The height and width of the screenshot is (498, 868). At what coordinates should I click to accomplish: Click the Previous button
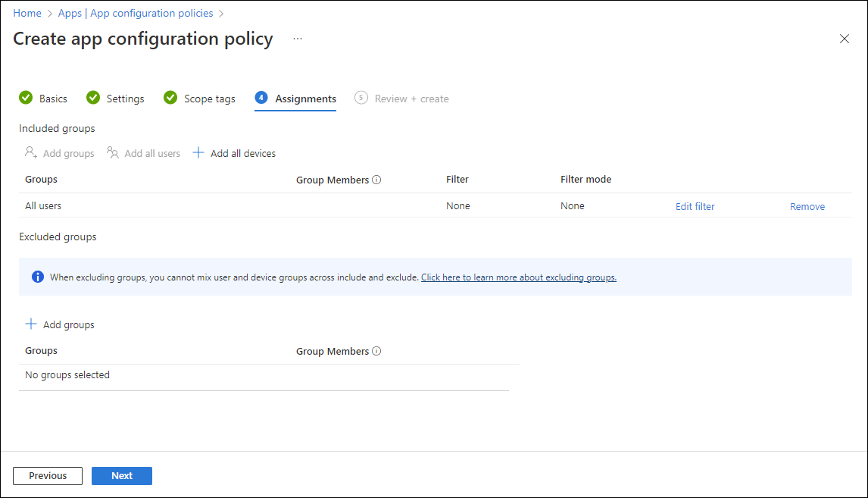(x=47, y=475)
